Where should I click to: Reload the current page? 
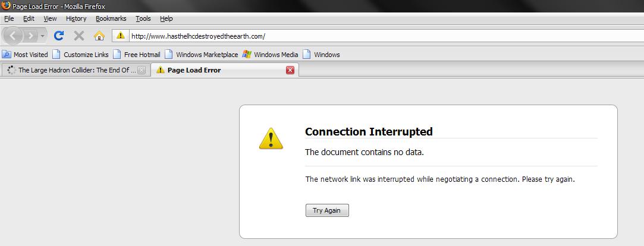click(x=59, y=36)
